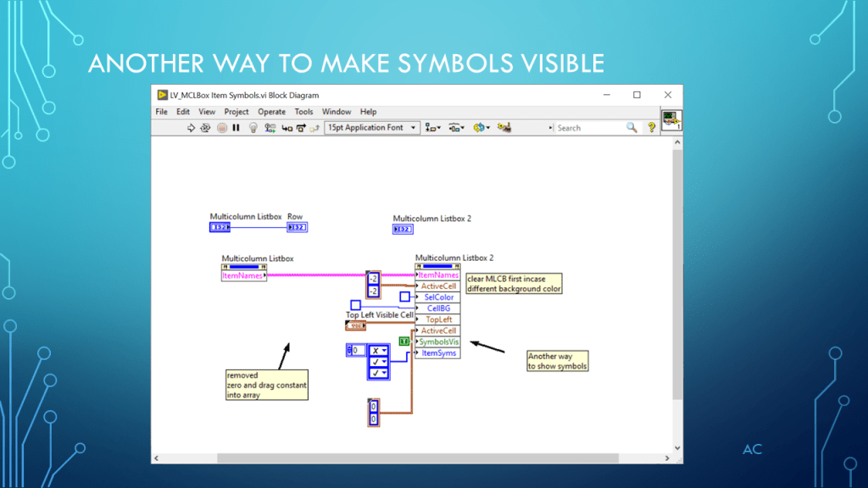The width and height of the screenshot is (868, 488).
Task: Click the yellow Context Help question mark
Action: coord(651,128)
